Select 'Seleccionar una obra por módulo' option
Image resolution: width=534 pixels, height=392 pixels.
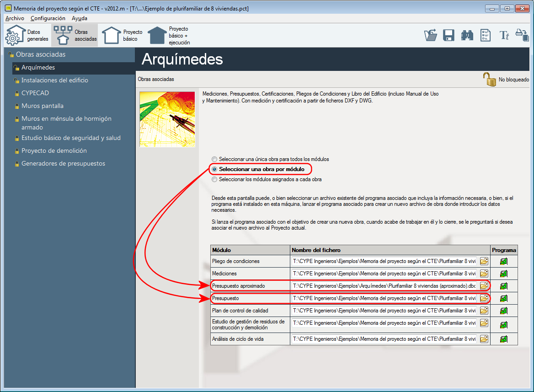214,169
